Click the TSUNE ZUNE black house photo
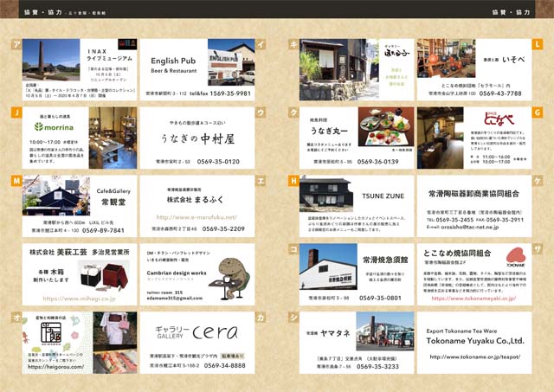The height and width of the screenshot is (392, 554). 326,194
